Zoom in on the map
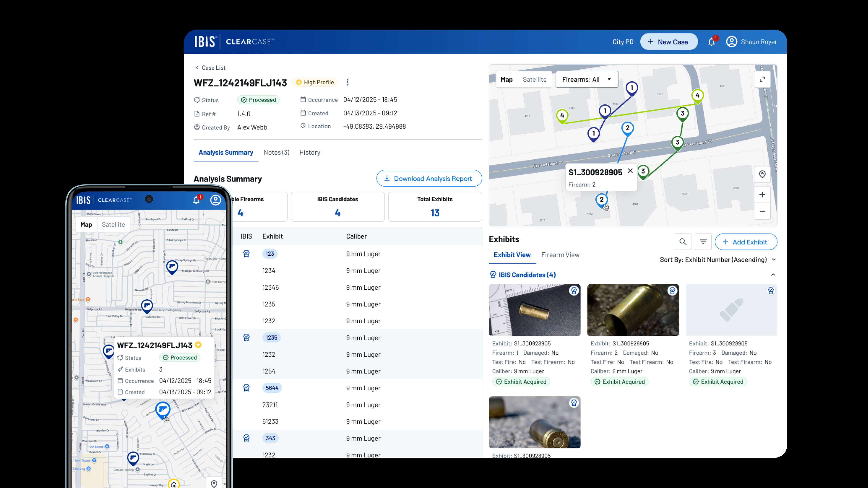The image size is (868, 488). (762, 195)
